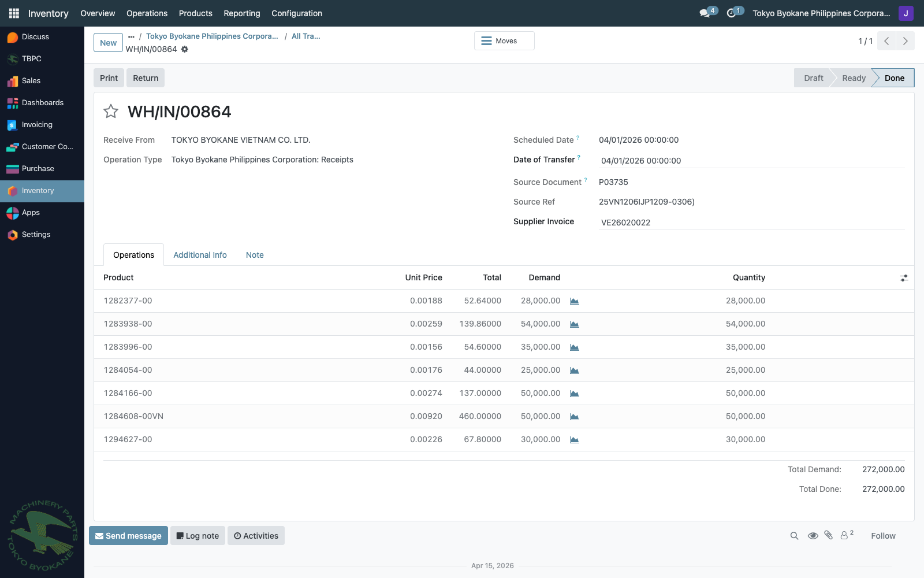Open the Moves smart button

504,41
